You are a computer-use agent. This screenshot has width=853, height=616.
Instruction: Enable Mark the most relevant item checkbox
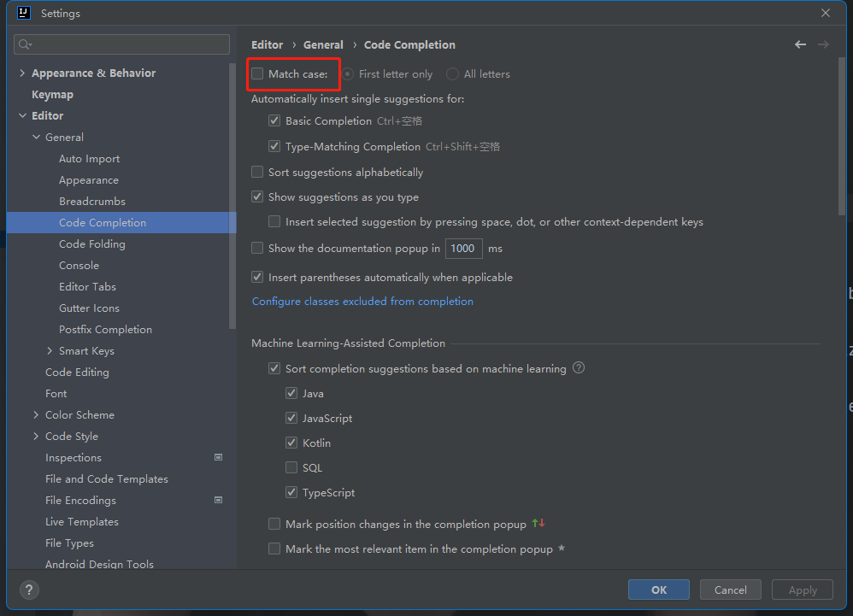click(274, 549)
